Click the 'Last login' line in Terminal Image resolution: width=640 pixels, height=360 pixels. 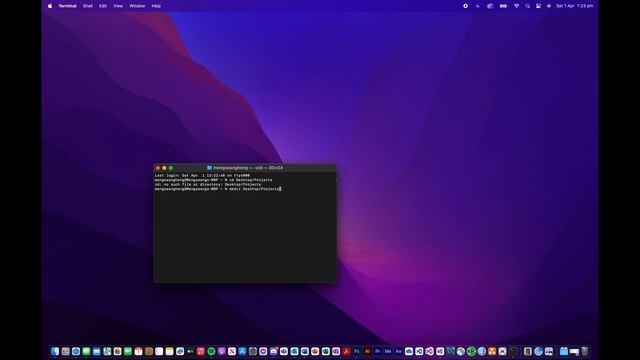tap(202, 176)
